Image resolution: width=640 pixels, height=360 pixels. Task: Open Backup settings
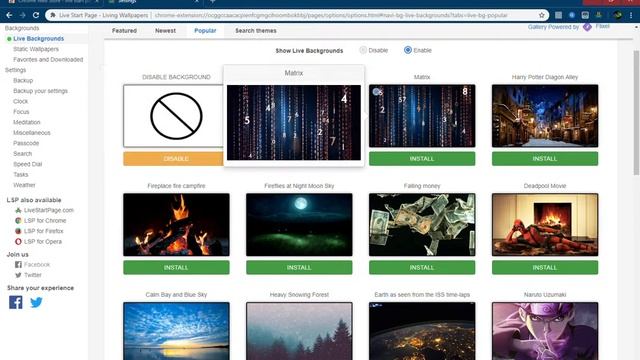coord(23,80)
